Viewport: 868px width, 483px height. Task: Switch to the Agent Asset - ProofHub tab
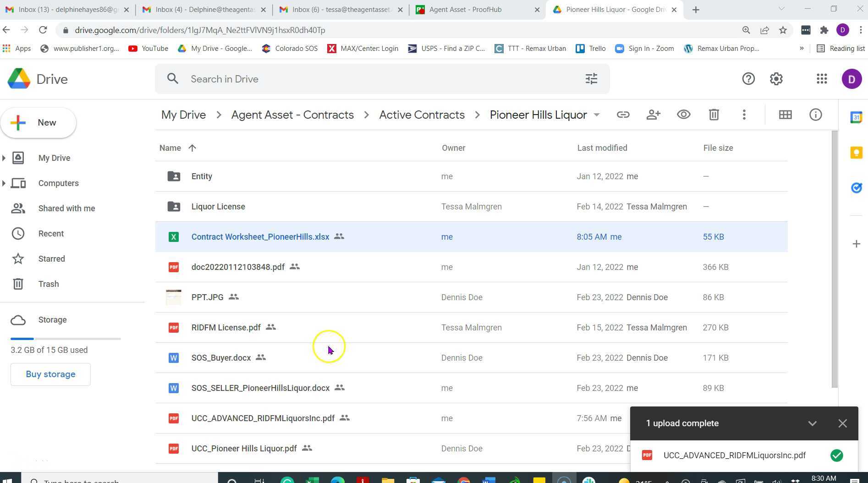[465, 10]
